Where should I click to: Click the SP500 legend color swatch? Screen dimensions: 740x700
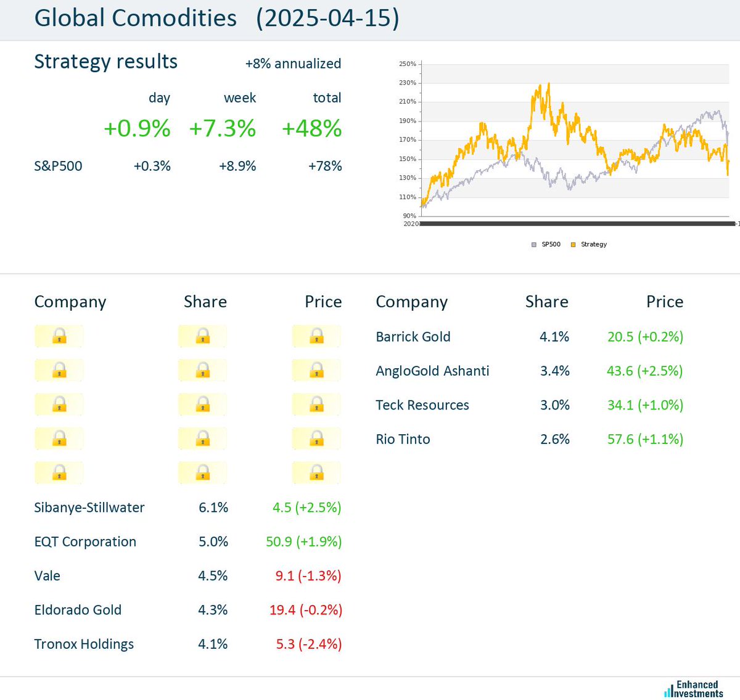click(x=534, y=245)
